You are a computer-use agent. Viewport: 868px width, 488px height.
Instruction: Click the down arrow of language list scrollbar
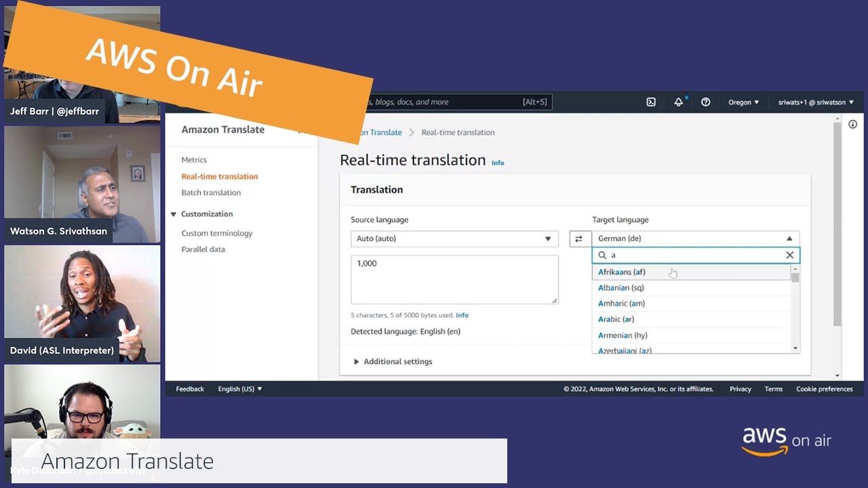(x=796, y=348)
